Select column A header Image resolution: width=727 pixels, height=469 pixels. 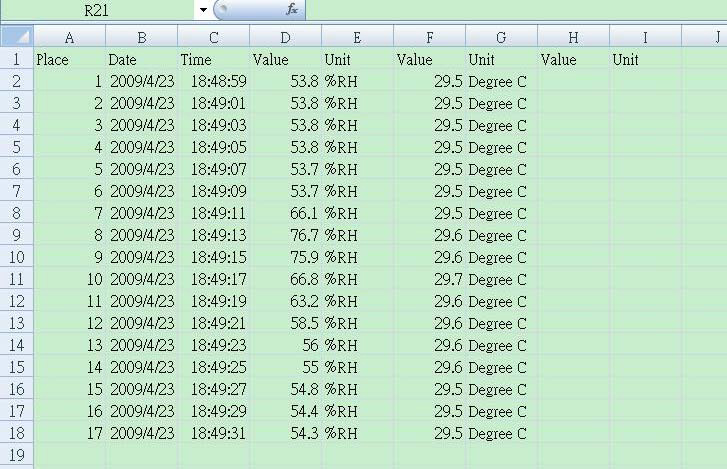click(x=70, y=37)
